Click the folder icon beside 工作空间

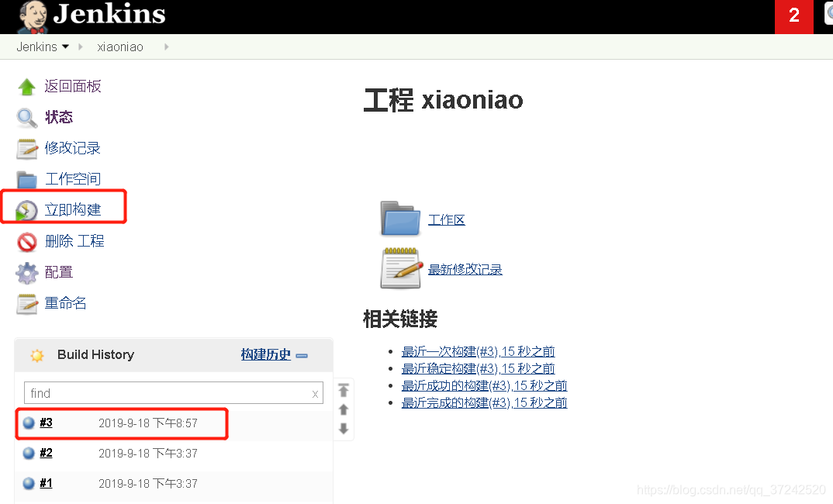[26, 180]
